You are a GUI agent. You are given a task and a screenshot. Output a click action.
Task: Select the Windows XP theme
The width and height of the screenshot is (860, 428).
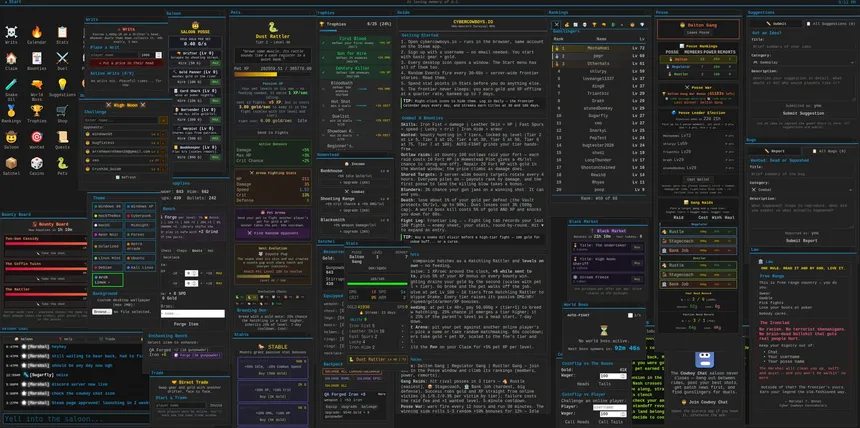[140, 206]
